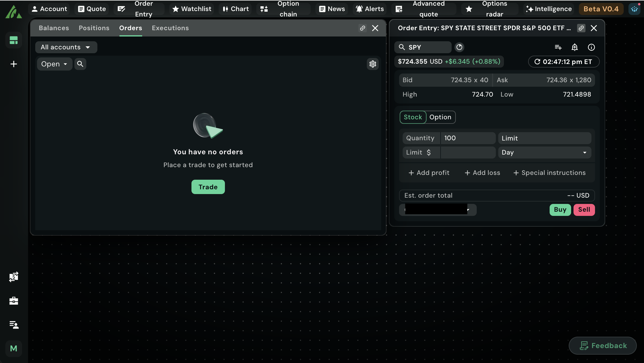
Task: Expand the account selector dropdown beside Buy
Action: pyautogui.click(x=438, y=210)
